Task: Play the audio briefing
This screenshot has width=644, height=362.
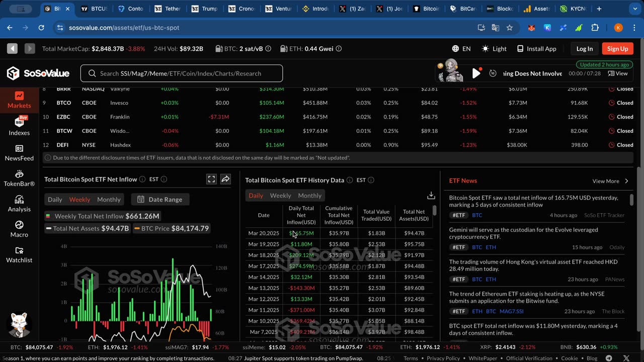Action: [476, 73]
